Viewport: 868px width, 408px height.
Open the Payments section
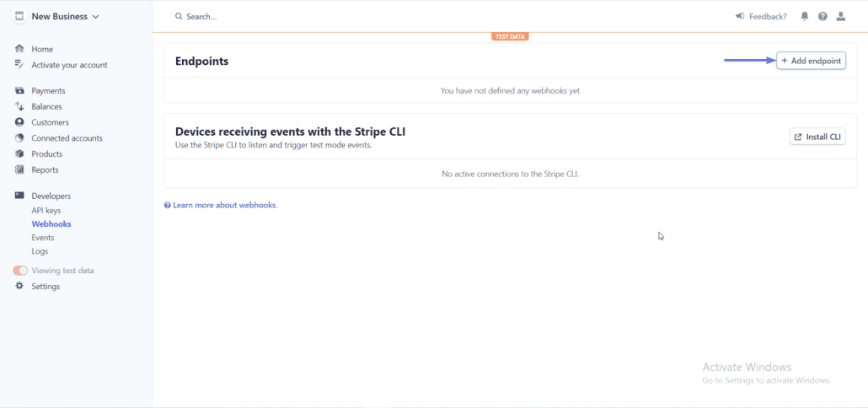pos(48,91)
